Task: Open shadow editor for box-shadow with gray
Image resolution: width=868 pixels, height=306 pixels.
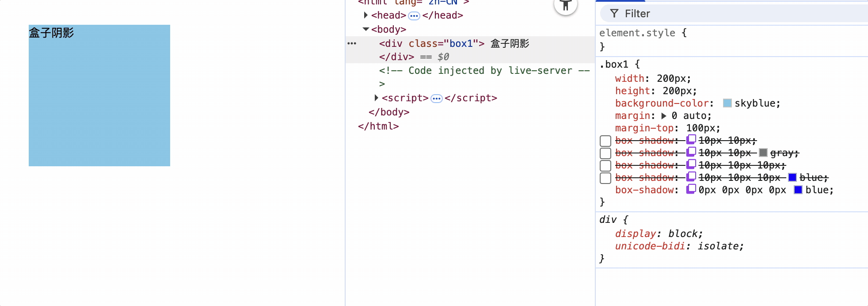Action: pyautogui.click(x=691, y=152)
